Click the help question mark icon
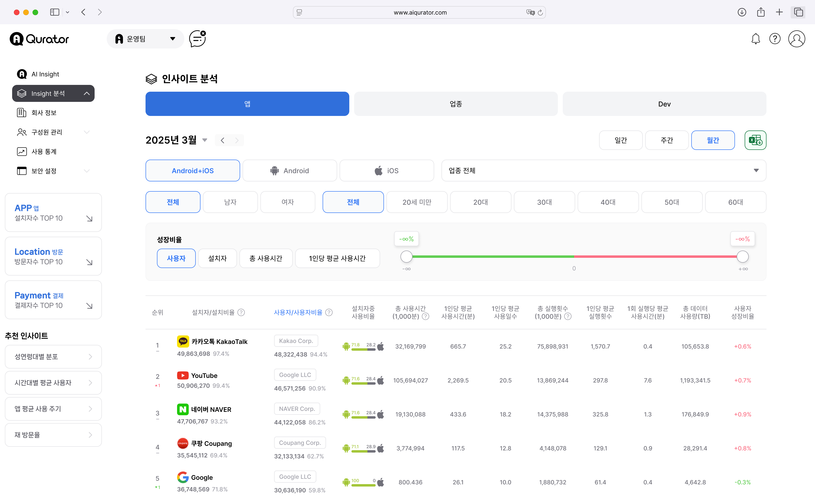The width and height of the screenshot is (815, 504). (775, 39)
